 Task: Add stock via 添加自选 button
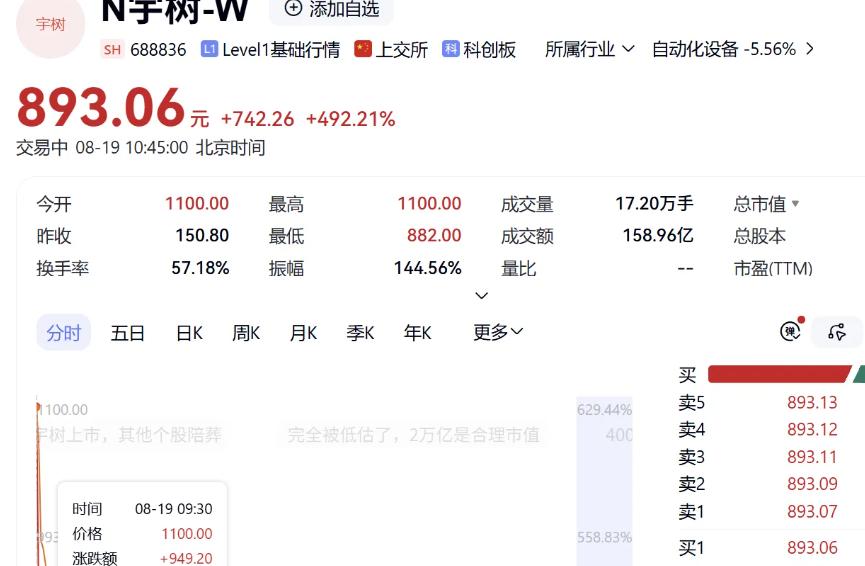(x=332, y=9)
